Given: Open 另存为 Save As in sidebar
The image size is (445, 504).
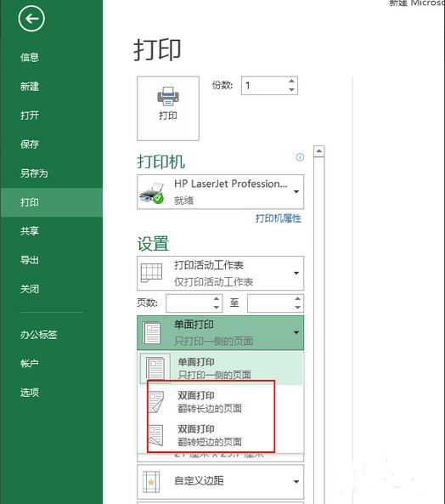Looking at the screenshot, I should pyautogui.click(x=34, y=173).
